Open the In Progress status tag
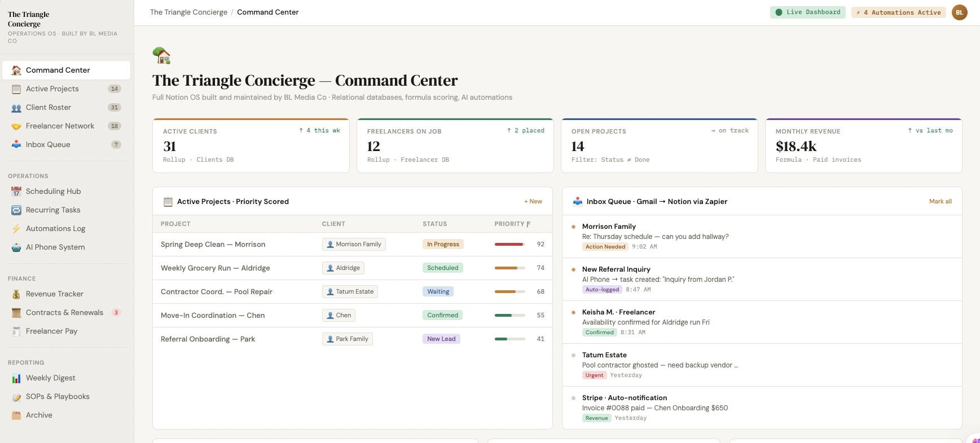Viewport: 980px width, 443px height. point(443,244)
